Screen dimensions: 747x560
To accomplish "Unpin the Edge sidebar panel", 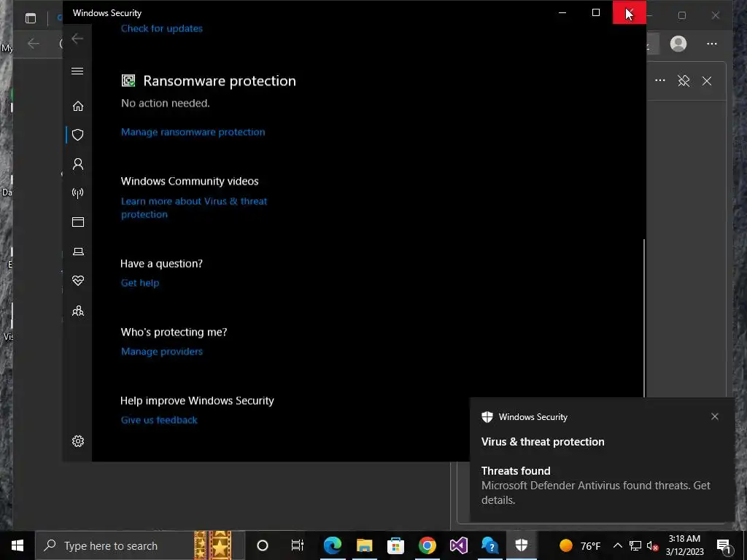I will [x=684, y=81].
